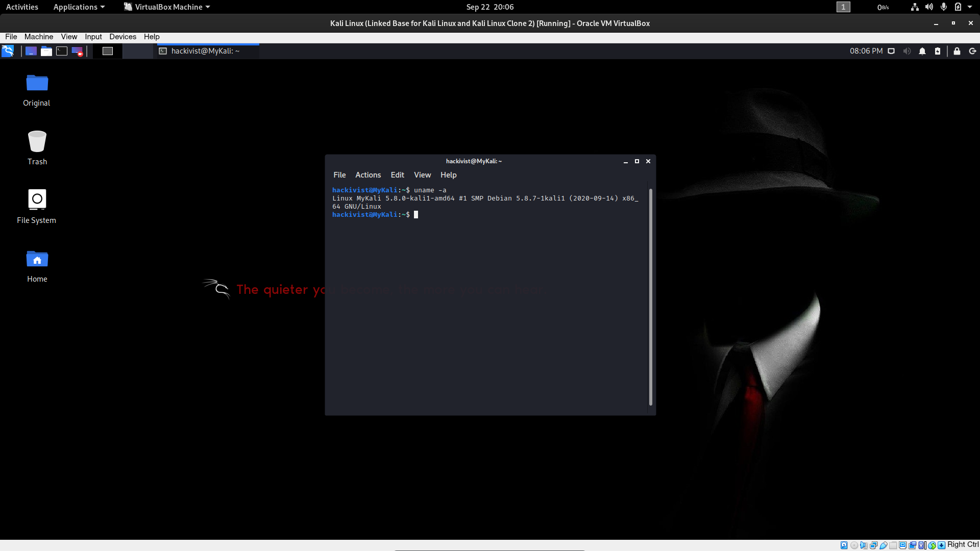This screenshot has width=980, height=551.
Task: Toggle microphone icon in host top bar
Action: tap(944, 7)
